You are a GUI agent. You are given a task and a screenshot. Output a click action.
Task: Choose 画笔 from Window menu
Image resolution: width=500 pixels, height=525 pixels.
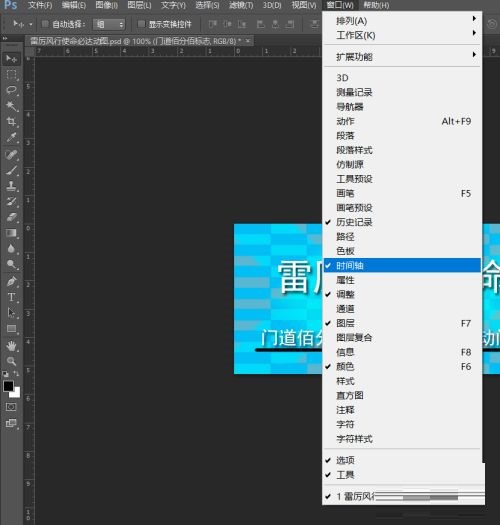click(x=402, y=194)
